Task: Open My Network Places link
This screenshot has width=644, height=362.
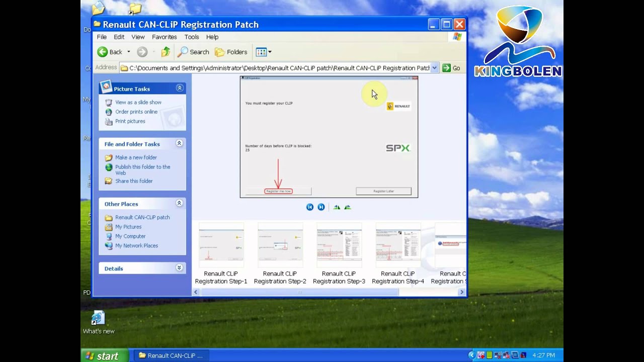Action: tap(136, 246)
